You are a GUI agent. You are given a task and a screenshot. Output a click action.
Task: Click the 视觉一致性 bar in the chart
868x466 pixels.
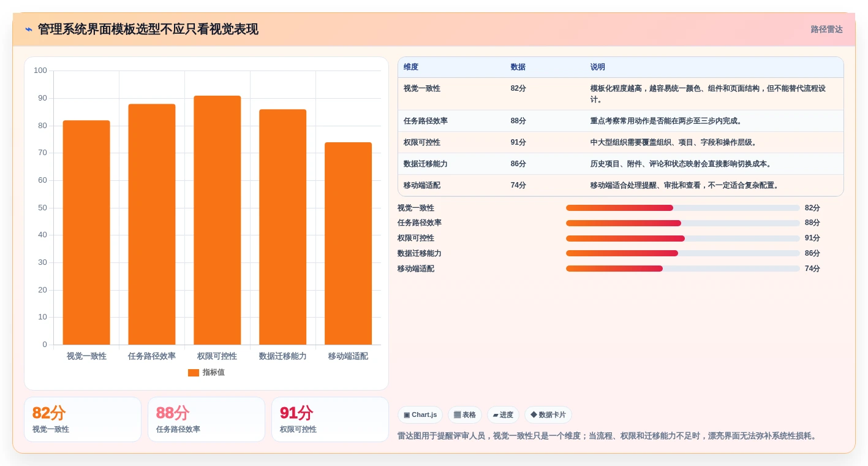(86, 232)
